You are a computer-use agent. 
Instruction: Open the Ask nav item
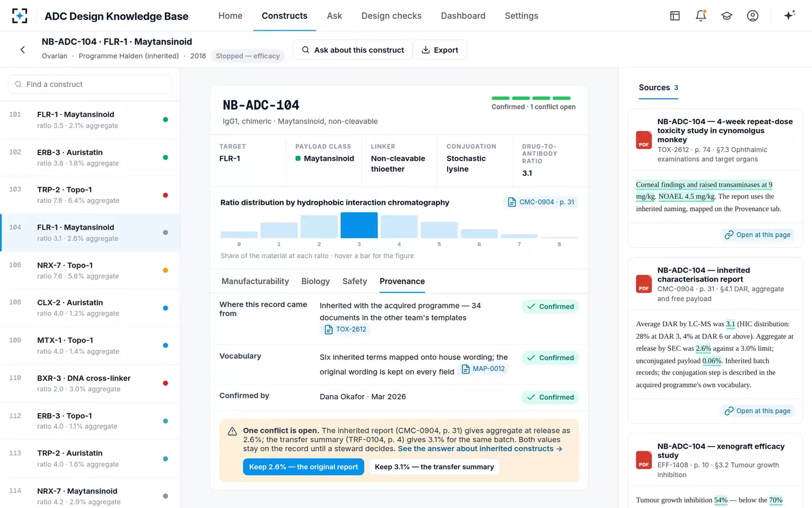[334, 16]
